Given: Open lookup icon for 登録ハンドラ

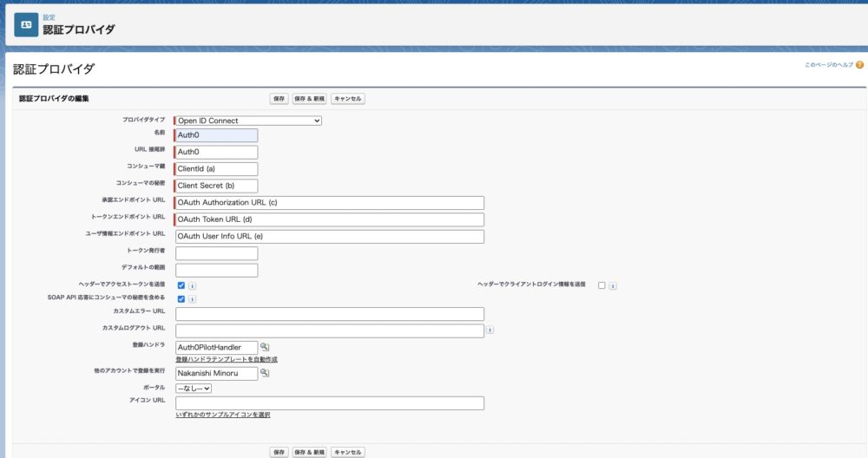Looking at the screenshot, I should 265,347.
